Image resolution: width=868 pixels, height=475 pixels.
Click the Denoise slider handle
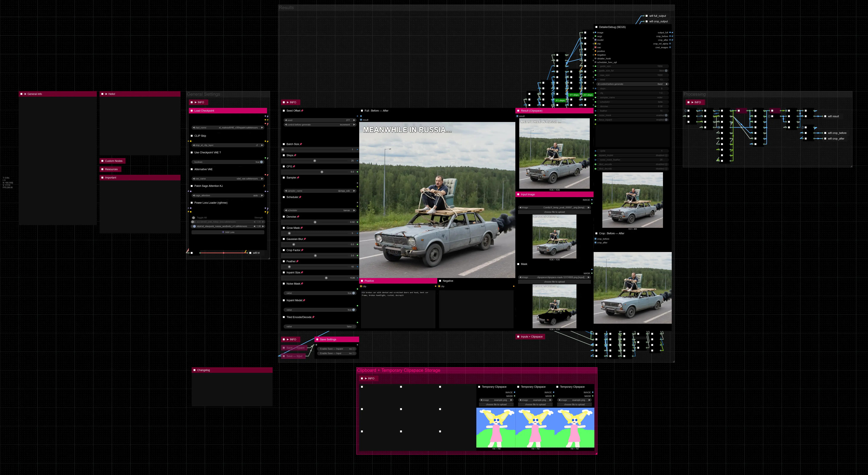click(x=315, y=222)
